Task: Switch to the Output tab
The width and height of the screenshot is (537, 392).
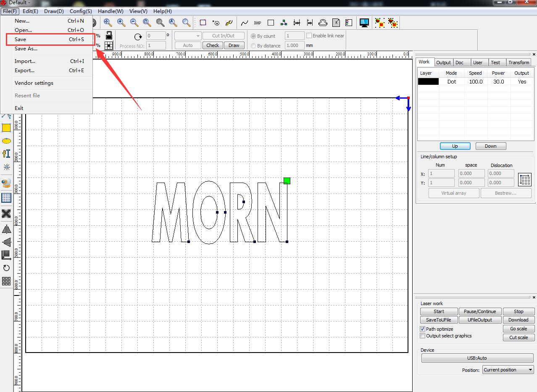Action: click(x=443, y=63)
